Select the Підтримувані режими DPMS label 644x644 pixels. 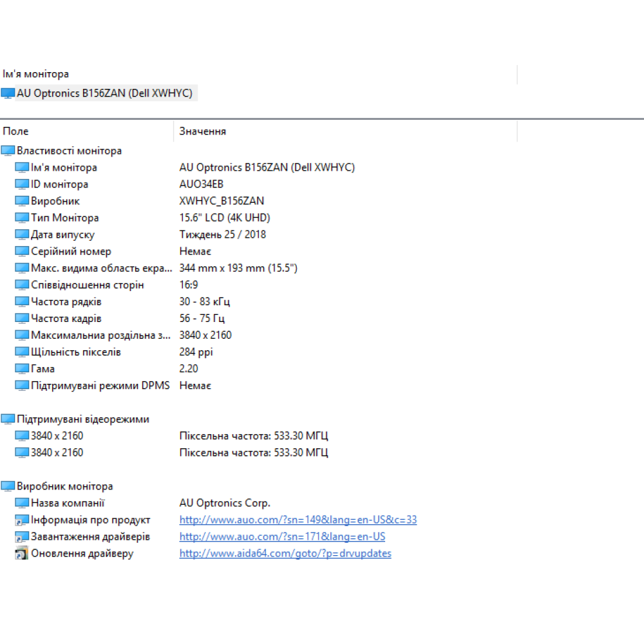tap(100, 386)
